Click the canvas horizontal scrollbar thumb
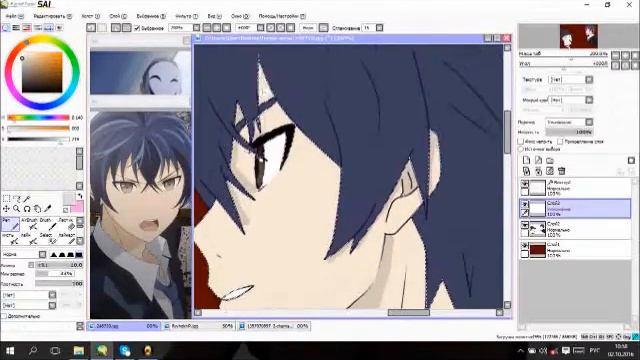Screen dimensions: 640x360 coord(409,313)
